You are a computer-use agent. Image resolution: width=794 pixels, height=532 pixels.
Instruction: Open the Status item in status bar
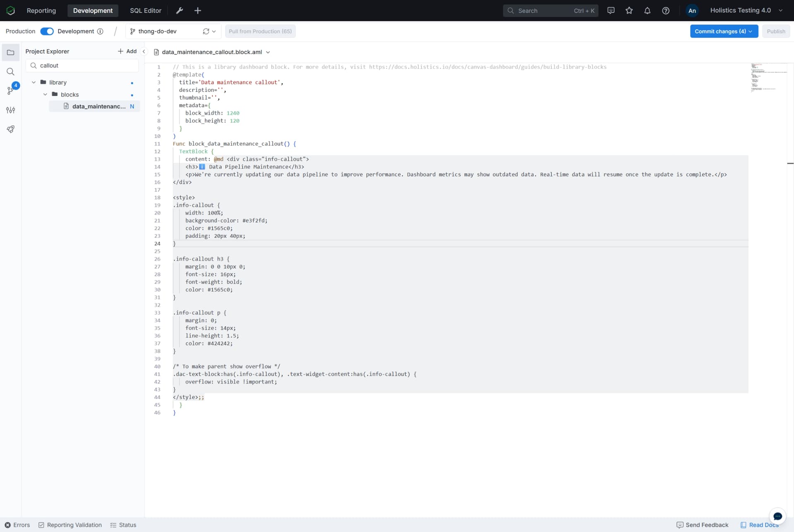click(x=123, y=525)
